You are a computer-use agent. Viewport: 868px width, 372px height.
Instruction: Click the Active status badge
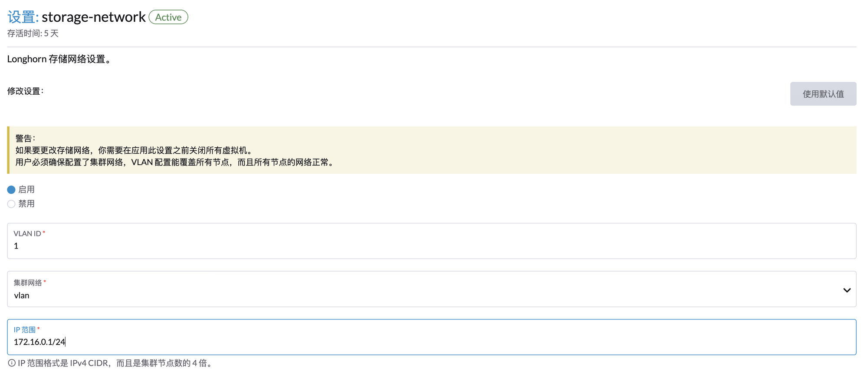(168, 17)
